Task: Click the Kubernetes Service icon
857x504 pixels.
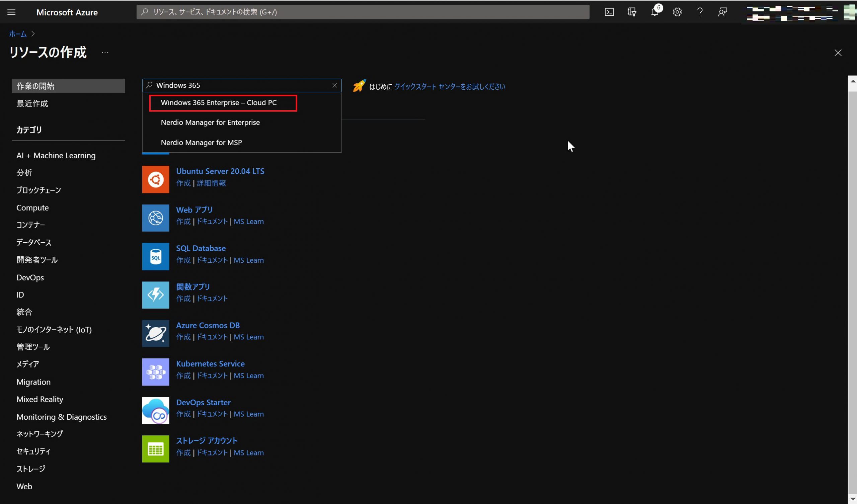Action: click(x=155, y=372)
